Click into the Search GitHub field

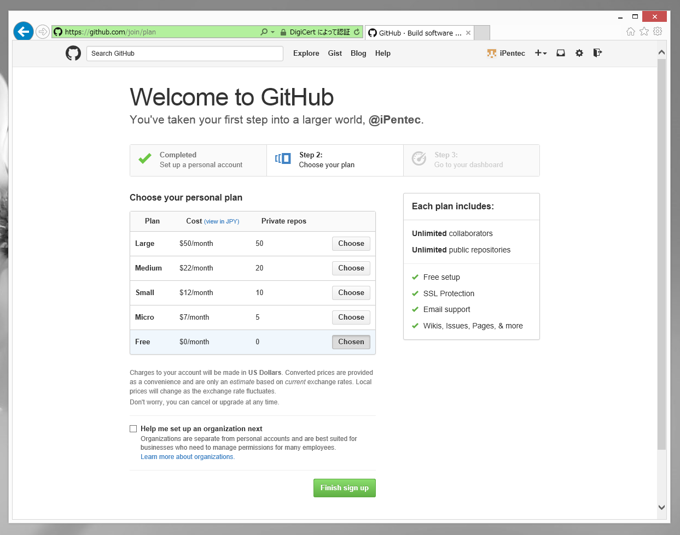(x=185, y=53)
